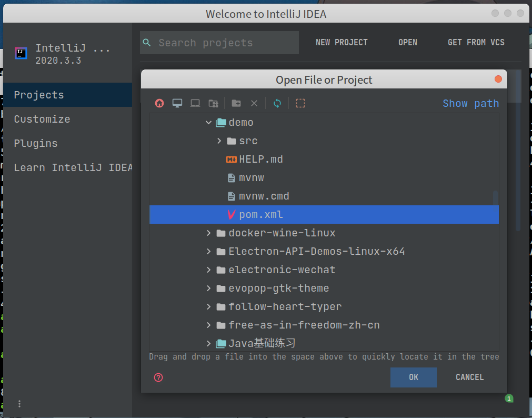
Task: Delete selected file icon in toolbar
Action: [254, 103]
